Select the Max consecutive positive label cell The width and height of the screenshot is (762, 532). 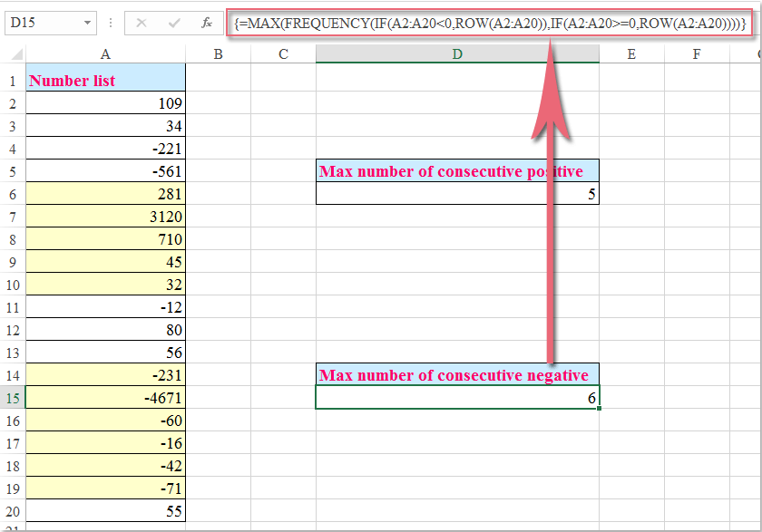click(x=456, y=170)
